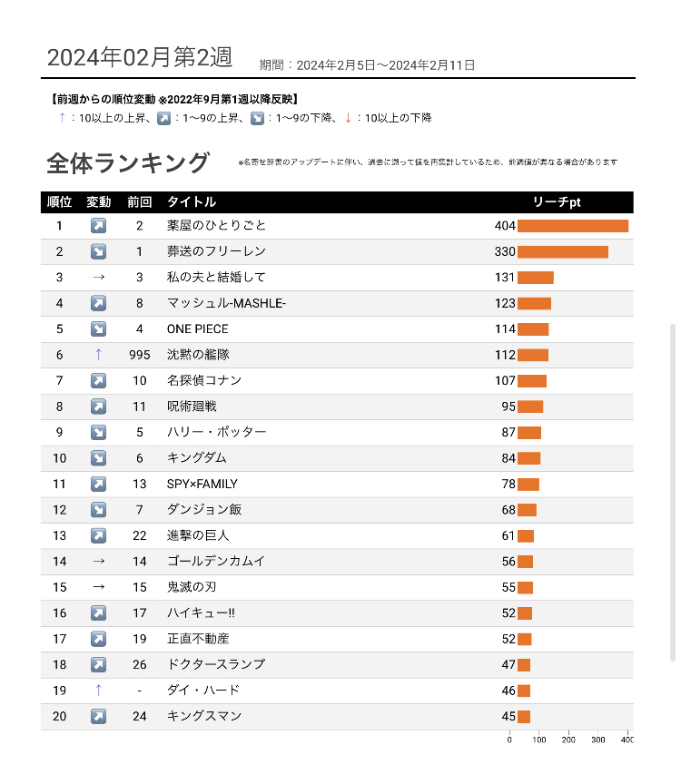Click the リーチpt column header
This screenshot has width=681, height=784.
coord(557,202)
